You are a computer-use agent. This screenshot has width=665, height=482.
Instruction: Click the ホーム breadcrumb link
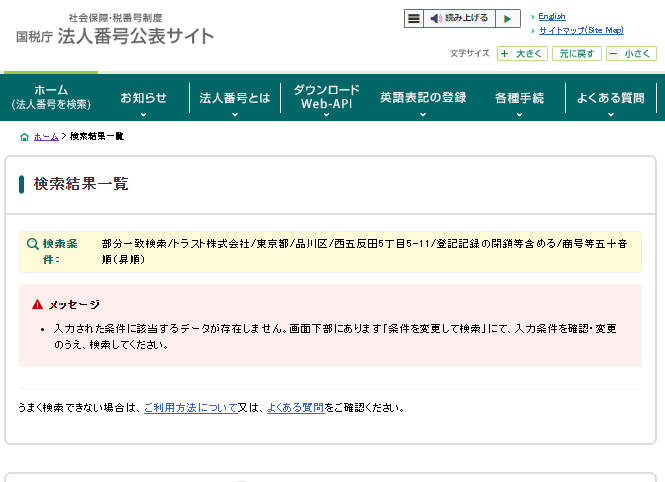pos(46,136)
